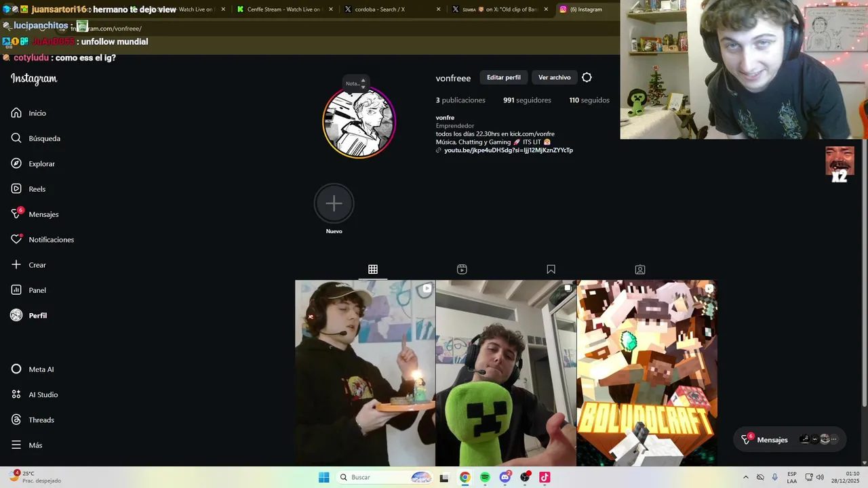Screen dimensions: 868x488
Task: Select the tagged photos tab
Action: [x=640, y=270]
